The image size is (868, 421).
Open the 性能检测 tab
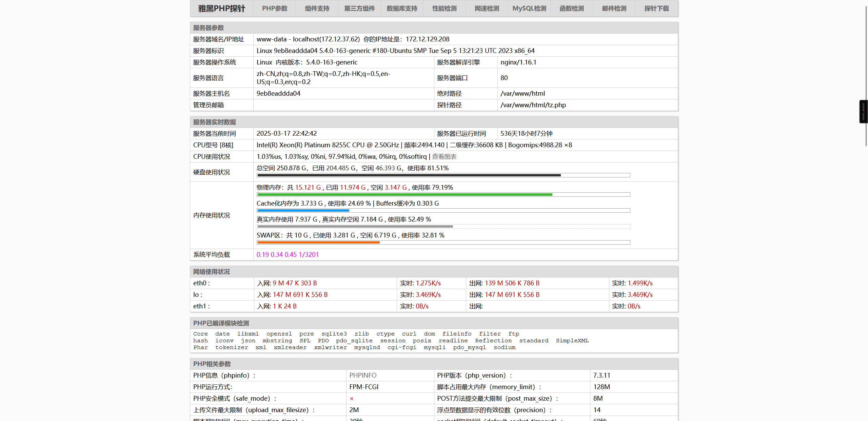tap(444, 8)
